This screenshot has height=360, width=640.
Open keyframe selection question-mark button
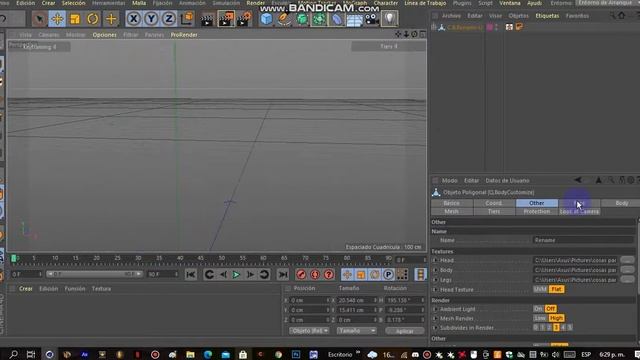pyautogui.click(x=329, y=274)
